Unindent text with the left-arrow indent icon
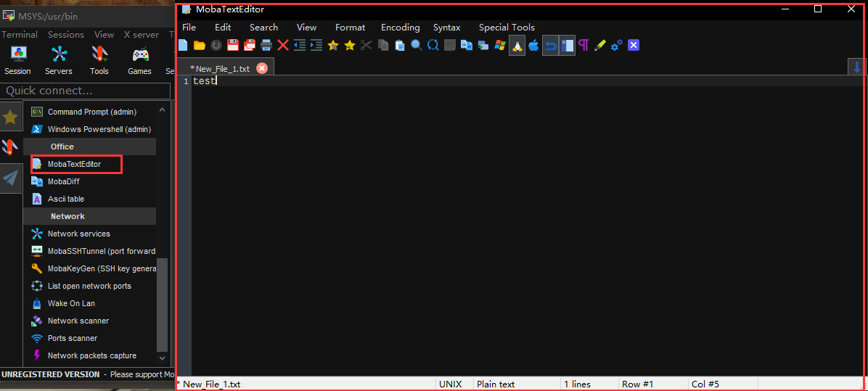Image resolution: width=868 pixels, height=391 pixels. pyautogui.click(x=300, y=46)
